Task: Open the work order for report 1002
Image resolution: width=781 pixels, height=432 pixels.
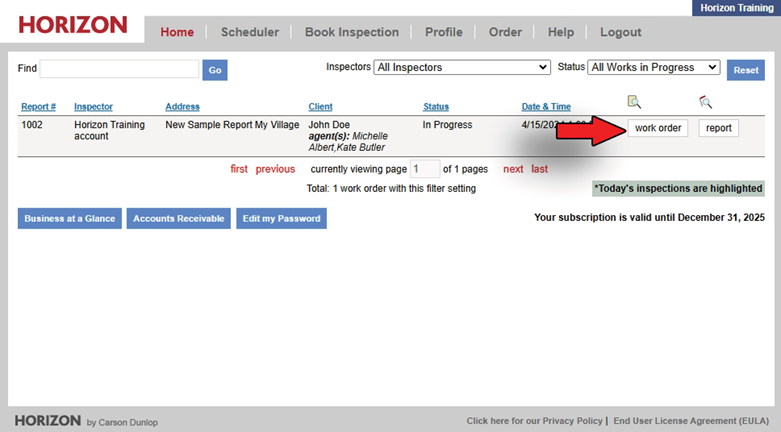Action: [x=657, y=128]
